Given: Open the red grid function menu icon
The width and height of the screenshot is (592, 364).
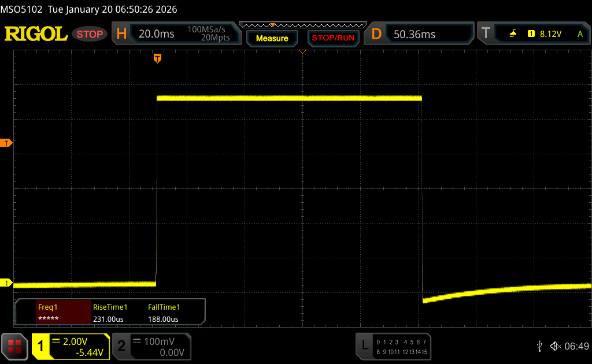Looking at the screenshot, I should (14, 346).
